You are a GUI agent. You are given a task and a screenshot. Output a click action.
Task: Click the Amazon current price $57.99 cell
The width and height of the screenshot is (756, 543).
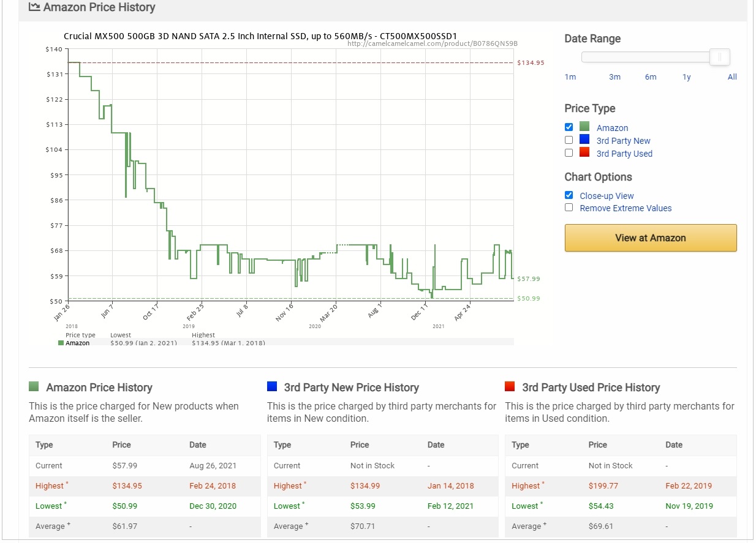point(124,465)
